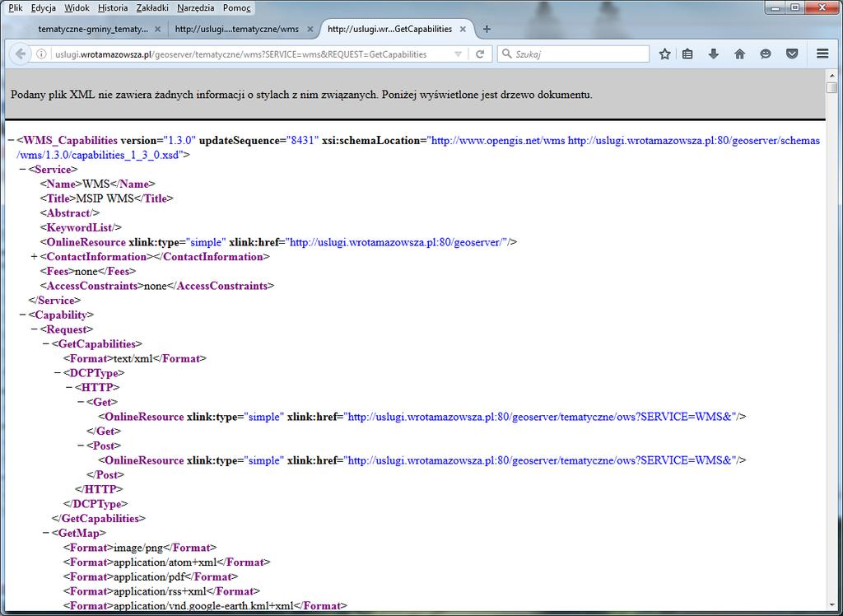Collapse the Get node
Image resolution: width=843 pixels, height=616 pixels.
[x=81, y=402]
